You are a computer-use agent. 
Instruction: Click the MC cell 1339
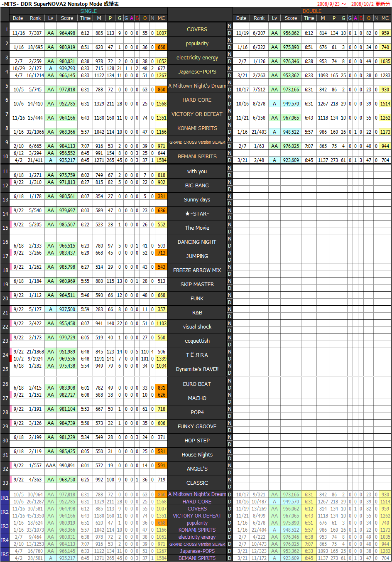coord(161,359)
